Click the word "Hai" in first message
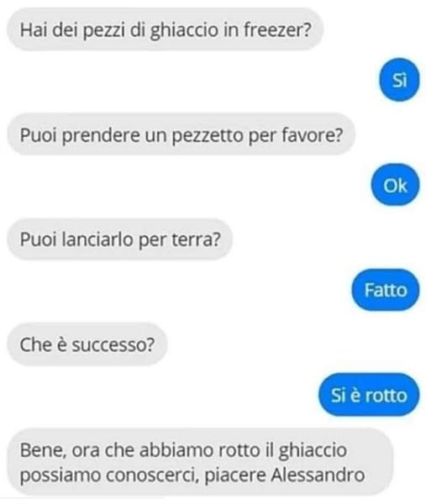 click(34, 29)
